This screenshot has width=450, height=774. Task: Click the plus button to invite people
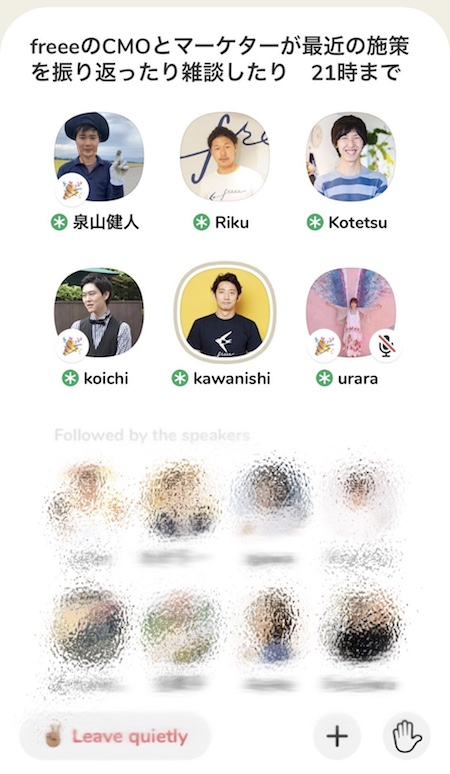(x=338, y=736)
